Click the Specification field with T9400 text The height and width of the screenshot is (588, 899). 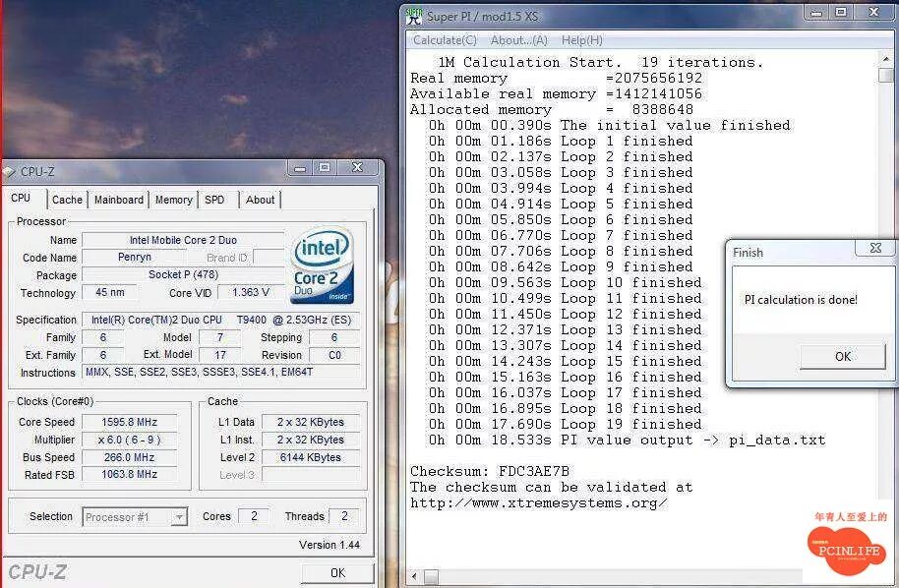(x=221, y=320)
